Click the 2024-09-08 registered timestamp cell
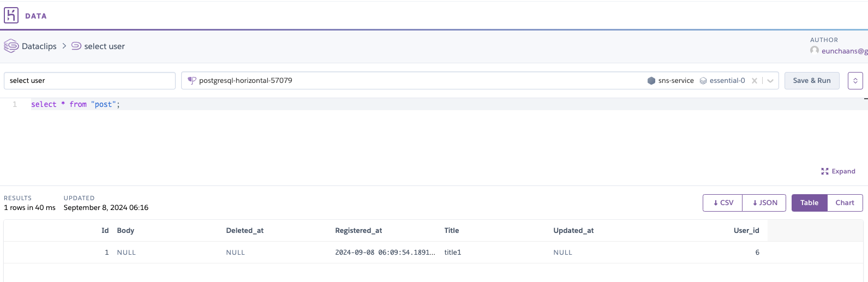Image resolution: width=868 pixels, height=282 pixels. (385, 253)
